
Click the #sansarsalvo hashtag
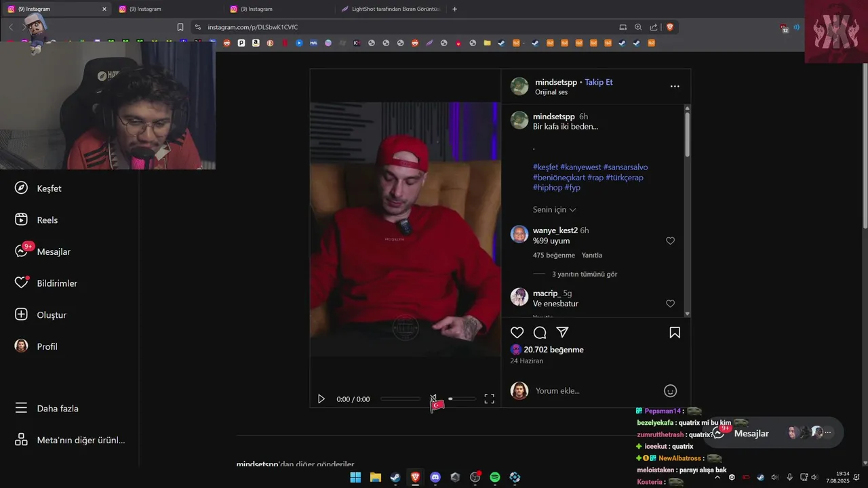click(625, 167)
